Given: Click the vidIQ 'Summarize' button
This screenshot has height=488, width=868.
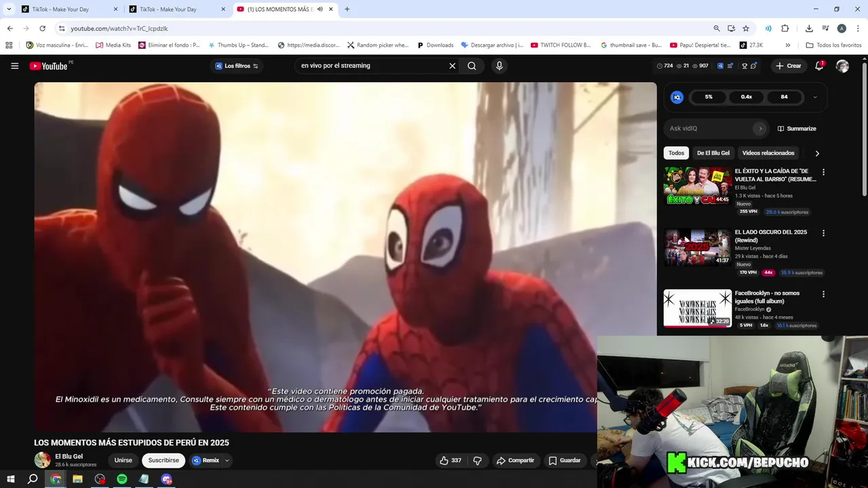Looking at the screenshot, I should [797, 129].
